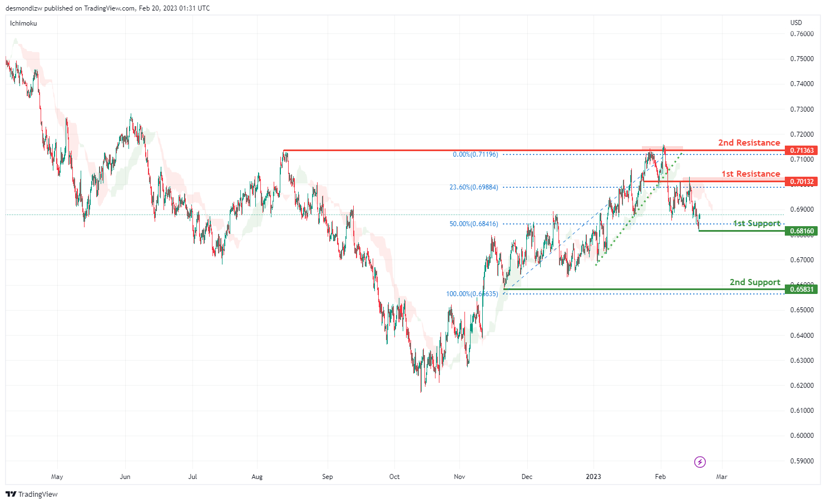Screen dimensions: 826x504
Task: Click the 0.68160 green price tag
Action: pyautogui.click(x=801, y=231)
